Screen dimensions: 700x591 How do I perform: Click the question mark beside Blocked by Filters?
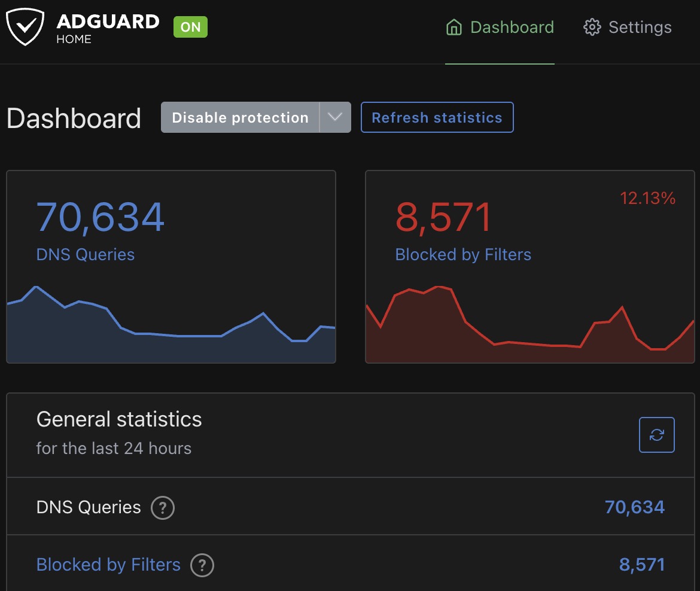point(202,565)
